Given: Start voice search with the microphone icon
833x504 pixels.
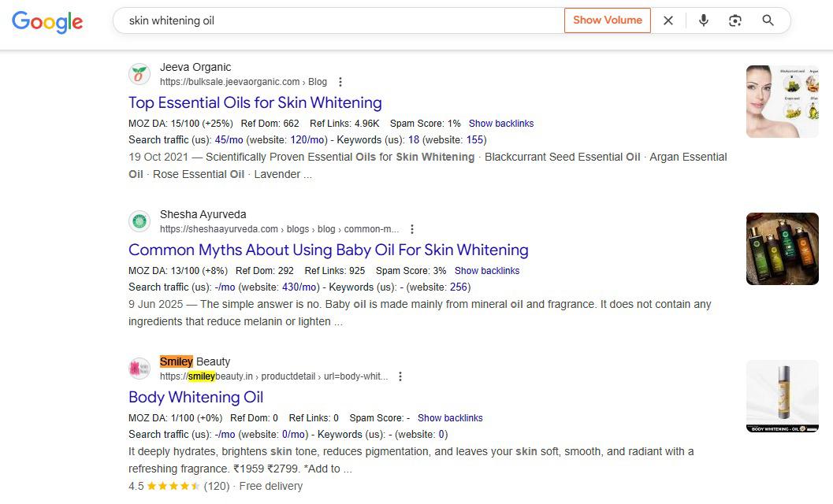Looking at the screenshot, I should coord(704,20).
